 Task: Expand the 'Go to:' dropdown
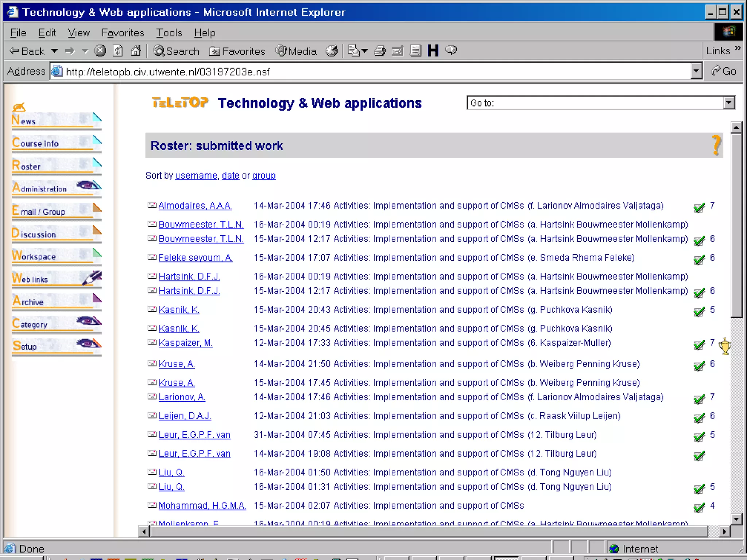729,103
